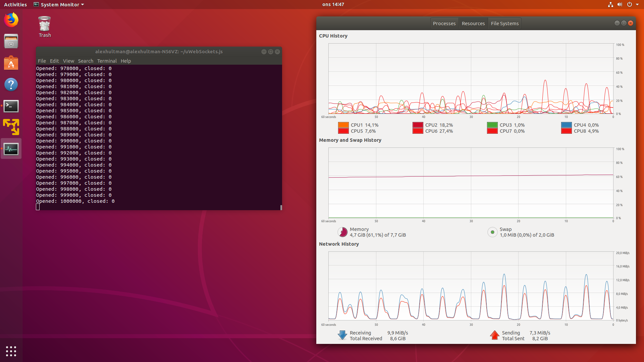Expand the System Monitor app menu
The height and width of the screenshot is (362, 644).
(x=59, y=5)
